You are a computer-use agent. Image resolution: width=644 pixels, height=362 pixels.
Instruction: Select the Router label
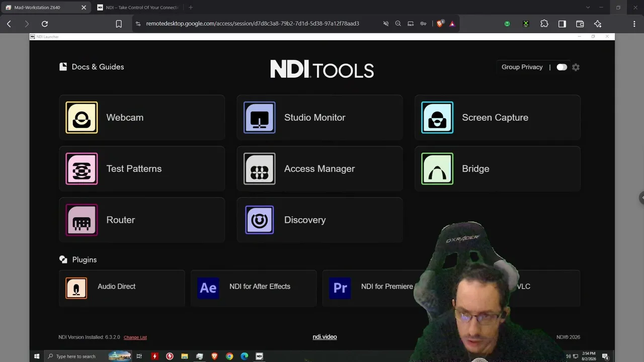point(121,220)
